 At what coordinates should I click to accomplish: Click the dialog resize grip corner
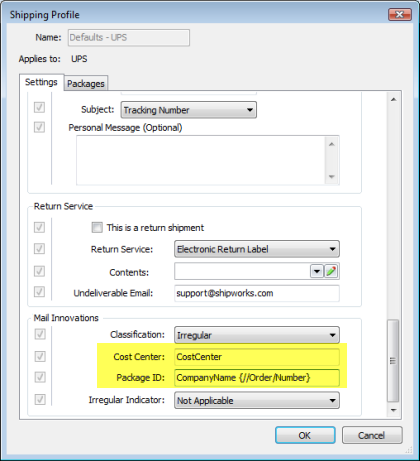[408, 450]
